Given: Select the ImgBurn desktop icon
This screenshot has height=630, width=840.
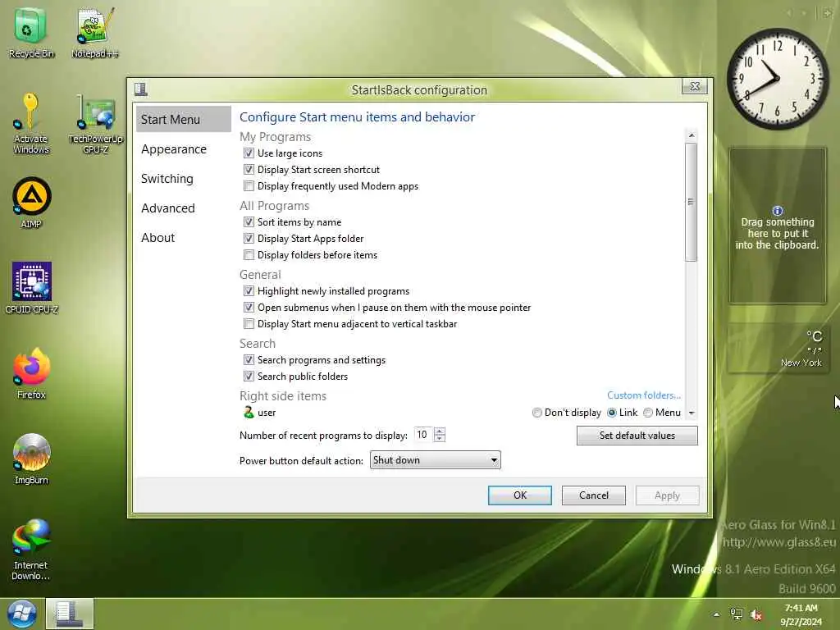Looking at the screenshot, I should 32,459.
